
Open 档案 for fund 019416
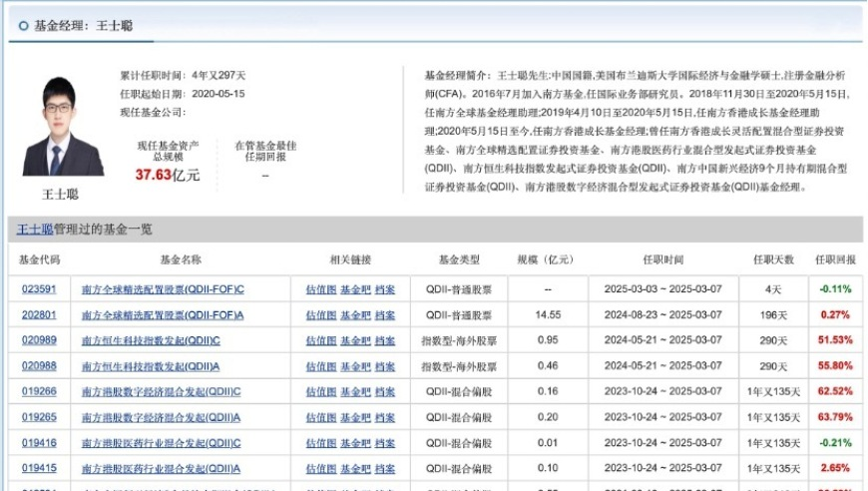pos(385,443)
